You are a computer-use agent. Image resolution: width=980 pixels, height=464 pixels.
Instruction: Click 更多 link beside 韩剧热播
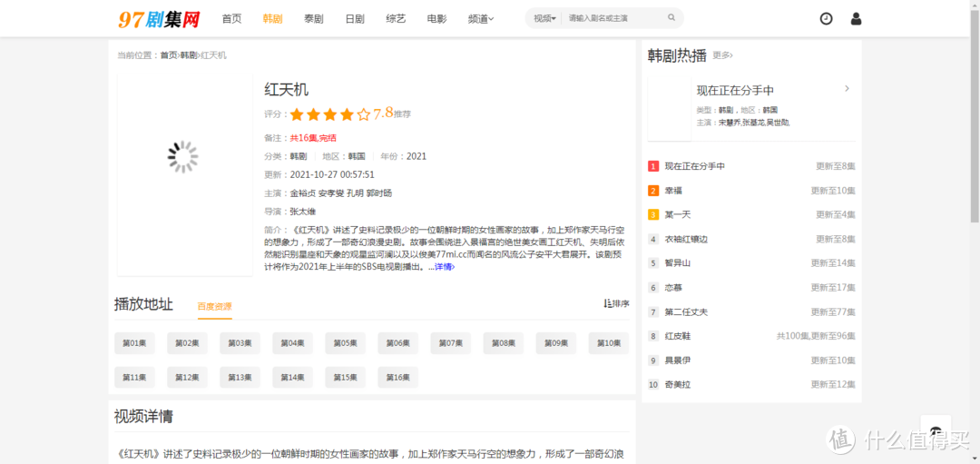[722, 55]
